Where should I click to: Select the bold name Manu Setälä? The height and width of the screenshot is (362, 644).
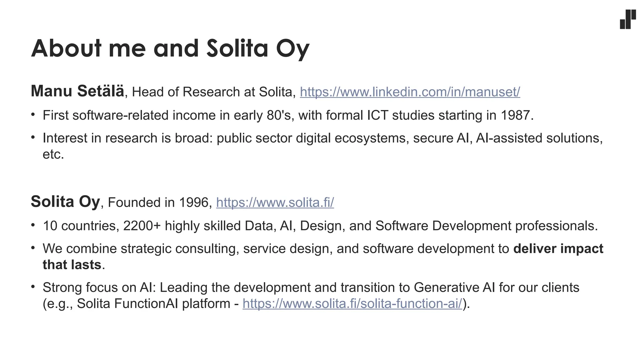pyautogui.click(x=77, y=91)
